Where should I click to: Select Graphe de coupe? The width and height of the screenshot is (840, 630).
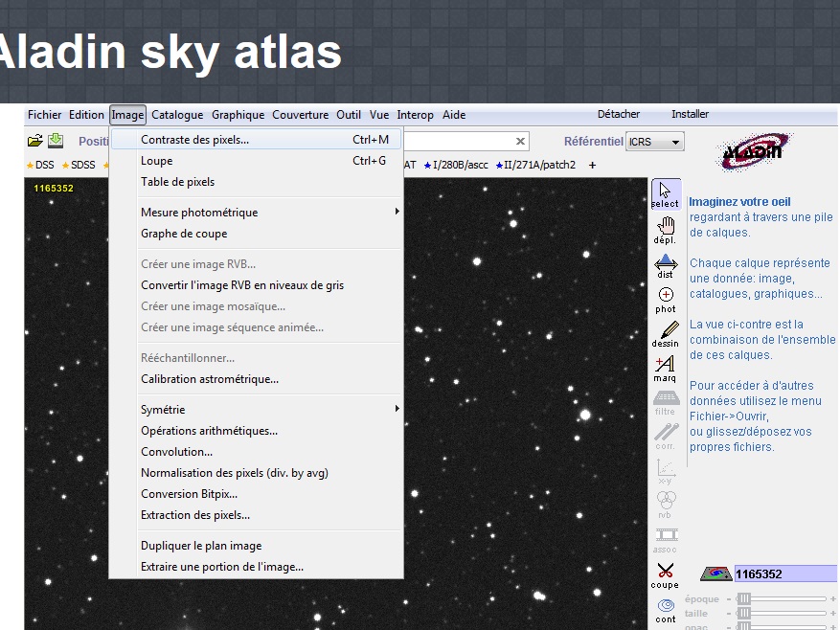point(256,234)
